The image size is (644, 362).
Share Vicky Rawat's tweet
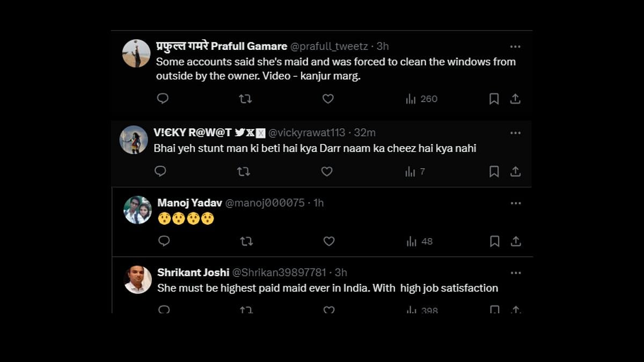tap(515, 172)
